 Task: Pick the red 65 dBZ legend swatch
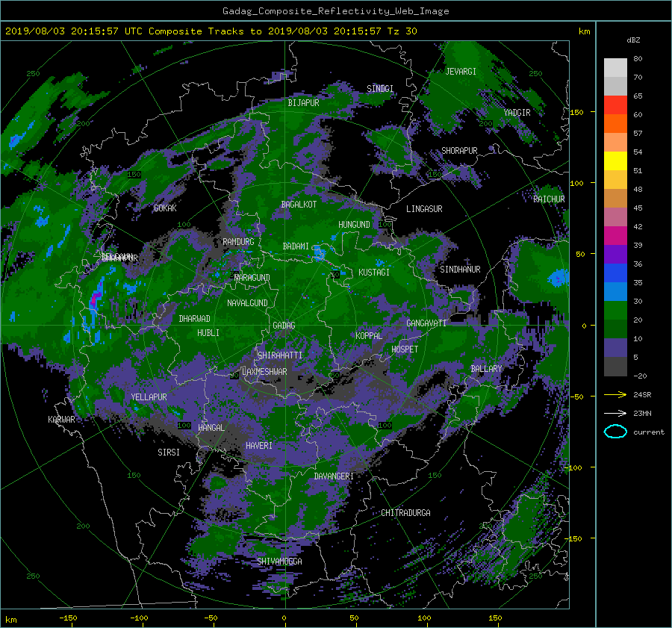click(615, 105)
